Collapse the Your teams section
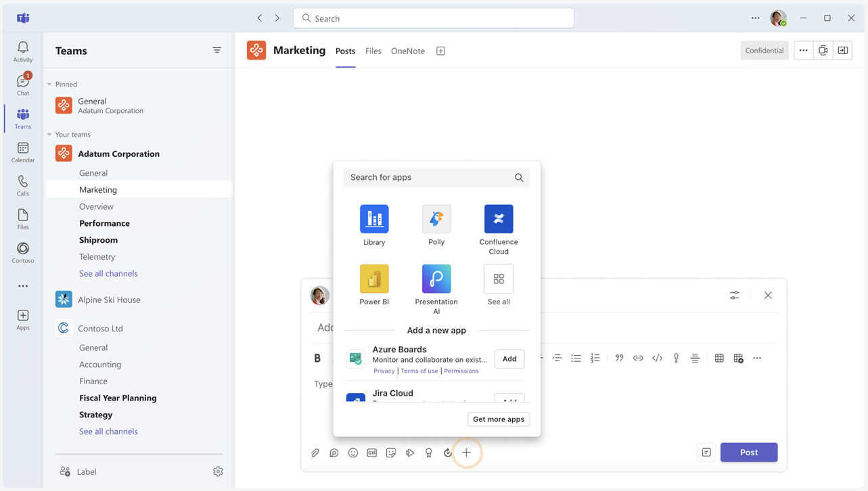868x491 pixels. click(49, 135)
